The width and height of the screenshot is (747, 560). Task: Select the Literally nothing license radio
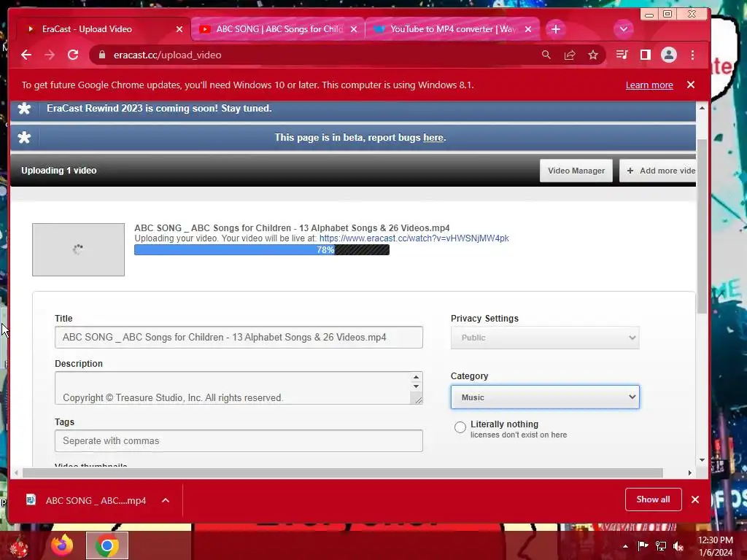460,427
